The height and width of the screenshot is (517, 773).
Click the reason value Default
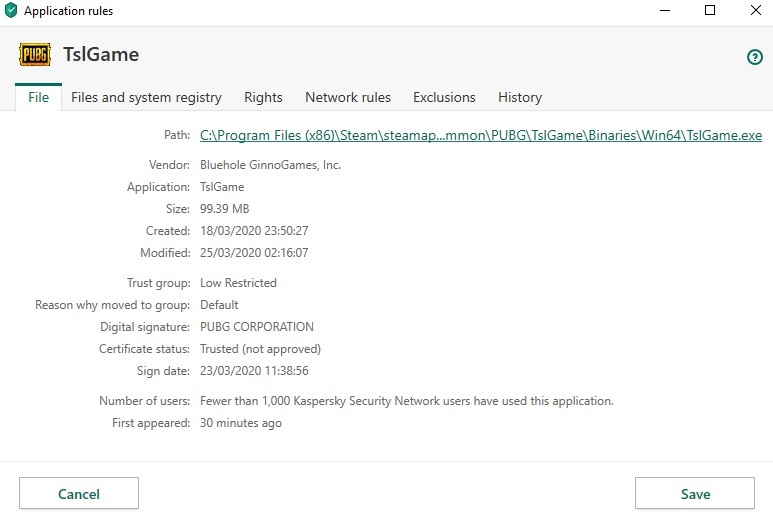(219, 305)
